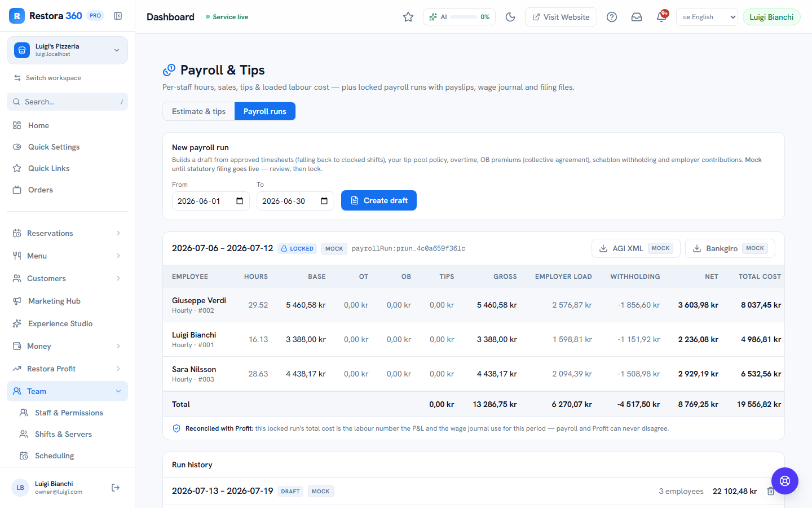This screenshot has height=508, width=812.
Task: Go to Home in sidebar
Action: click(x=67, y=125)
